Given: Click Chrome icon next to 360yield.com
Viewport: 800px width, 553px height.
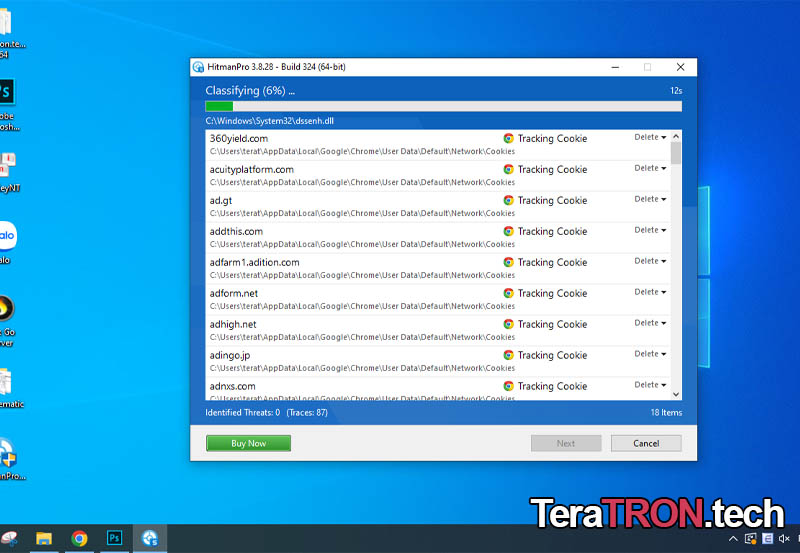Looking at the screenshot, I should click(x=508, y=138).
